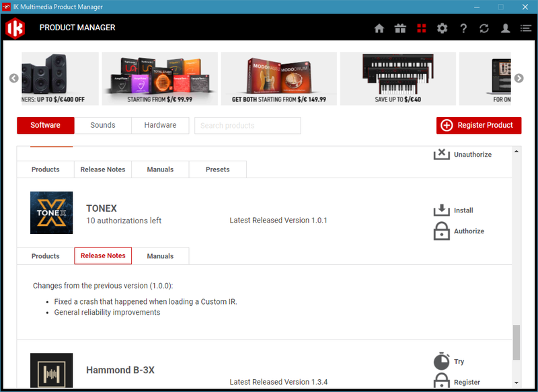This screenshot has width=538, height=392.
Task: Switch to the Hardware tab
Action: 160,125
